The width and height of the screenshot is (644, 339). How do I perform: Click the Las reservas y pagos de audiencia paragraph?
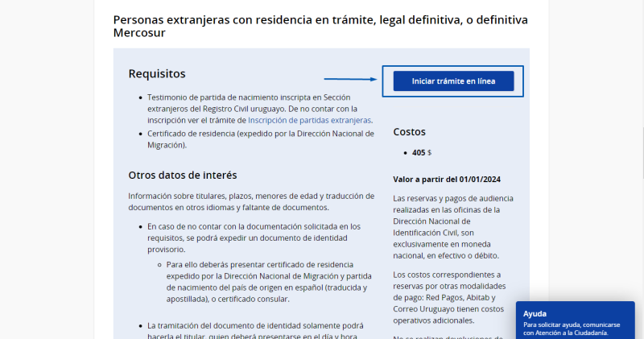tap(452, 226)
